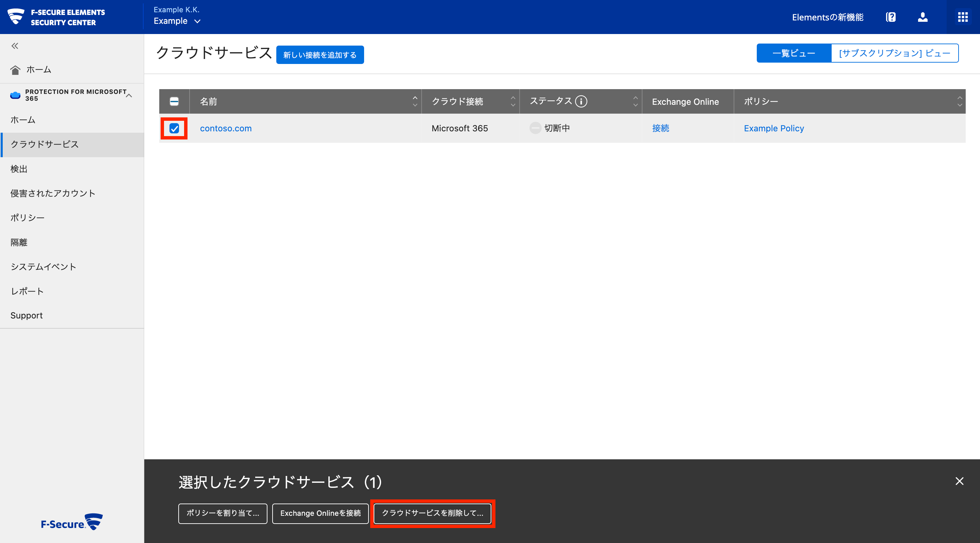The height and width of the screenshot is (543, 980).
Task: Click the Protection for Microsoft 365 cloud icon
Action: point(15,95)
